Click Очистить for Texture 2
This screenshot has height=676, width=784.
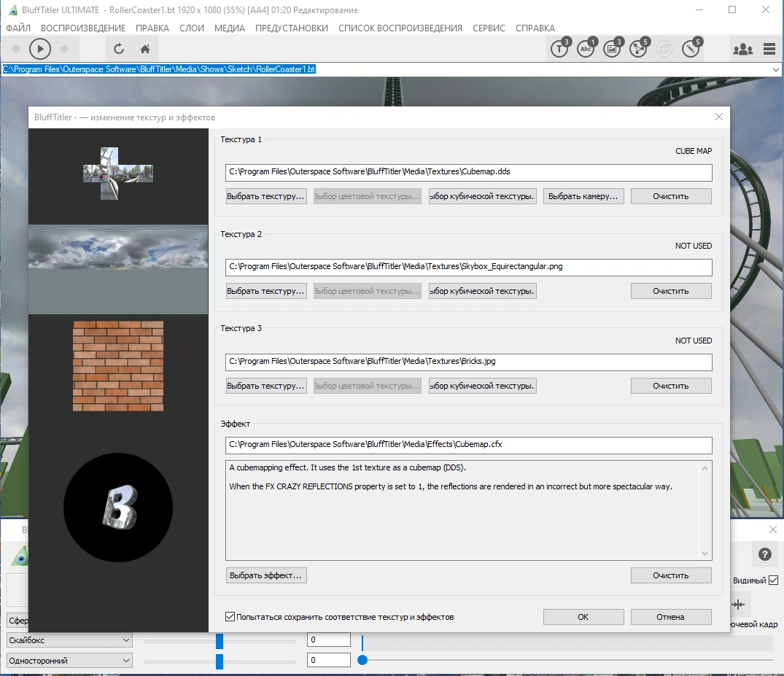coord(671,291)
